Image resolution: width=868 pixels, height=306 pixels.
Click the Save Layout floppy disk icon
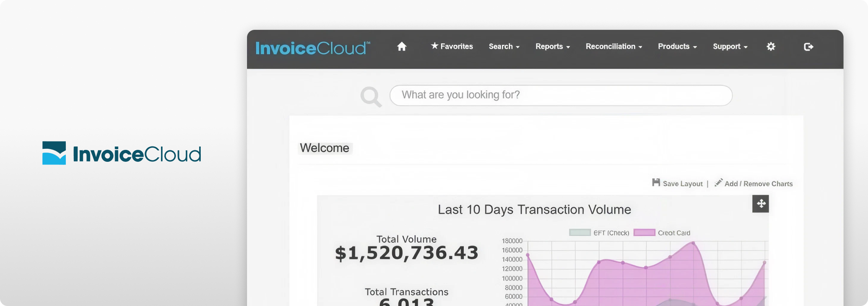pos(656,182)
